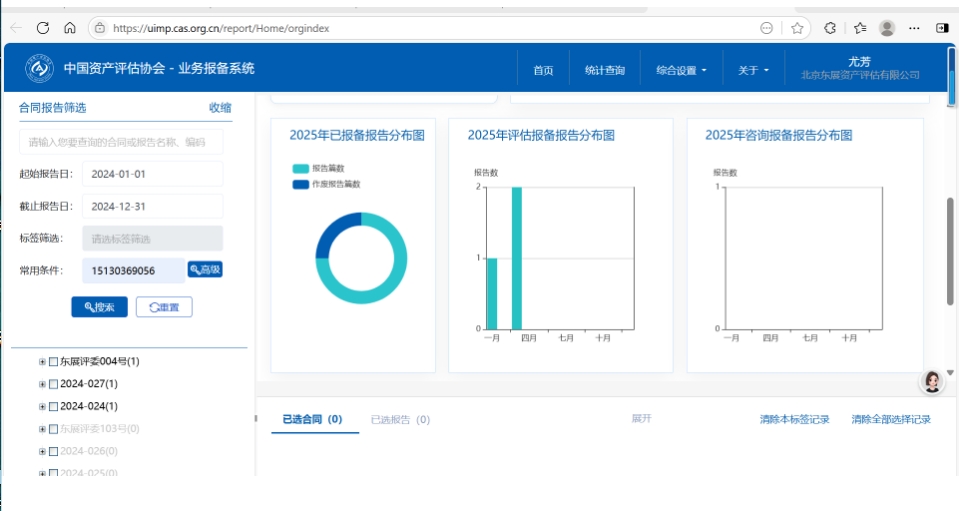The height and width of the screenshot is (511, 960).
Task: Click the 清除全部选择记录 link
Action: [891, 420]
